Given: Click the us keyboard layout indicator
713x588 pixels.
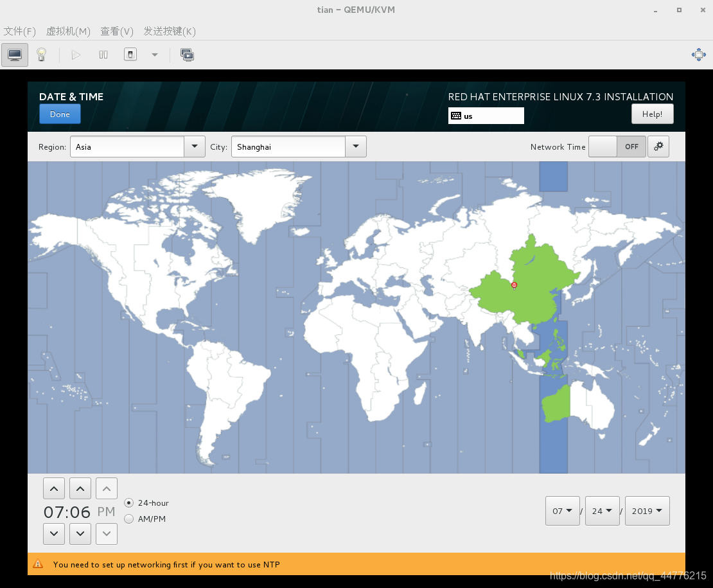Looking at the screenshot, I should pyautogui.click(x=486, y=116).
